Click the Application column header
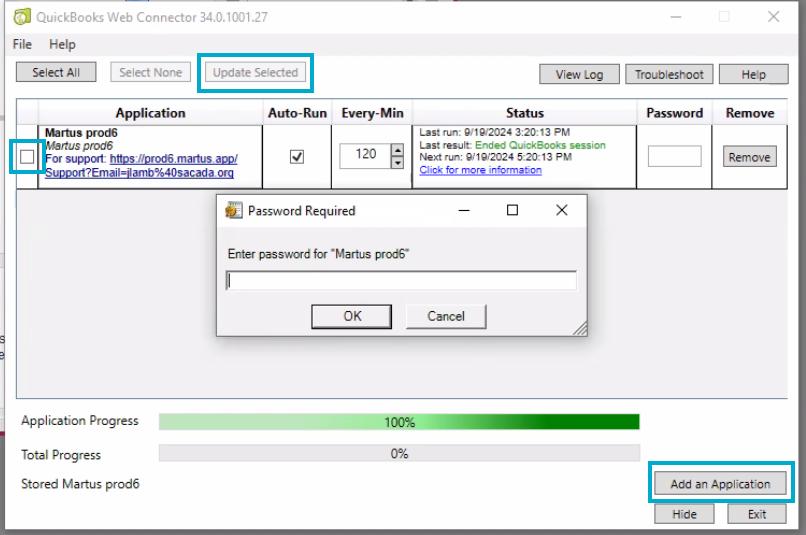Image resolution: width=806 pixels, height=535 pixels. 150,113
